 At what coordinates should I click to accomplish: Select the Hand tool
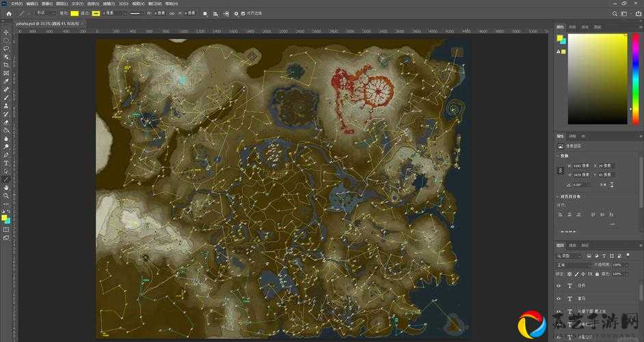tap(6, 188)
